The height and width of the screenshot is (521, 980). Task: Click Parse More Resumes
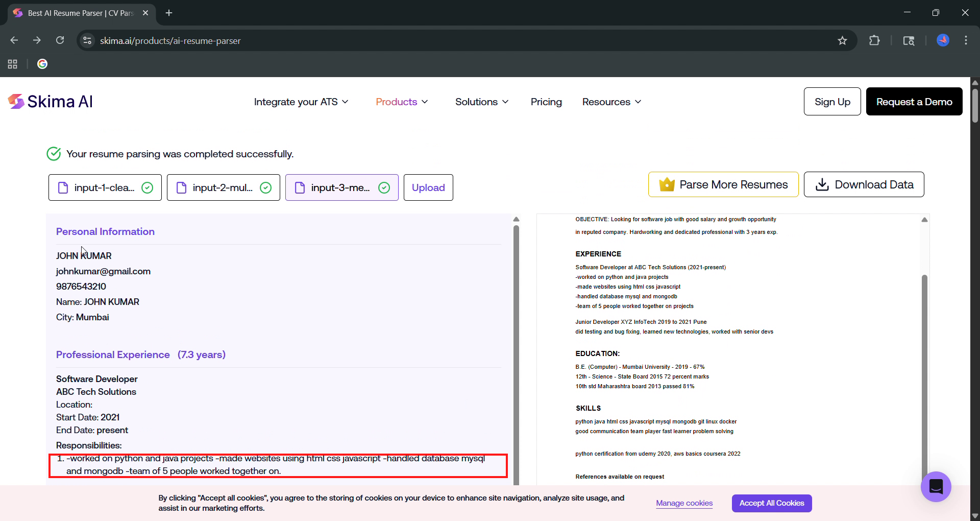[x=723, y=184]
